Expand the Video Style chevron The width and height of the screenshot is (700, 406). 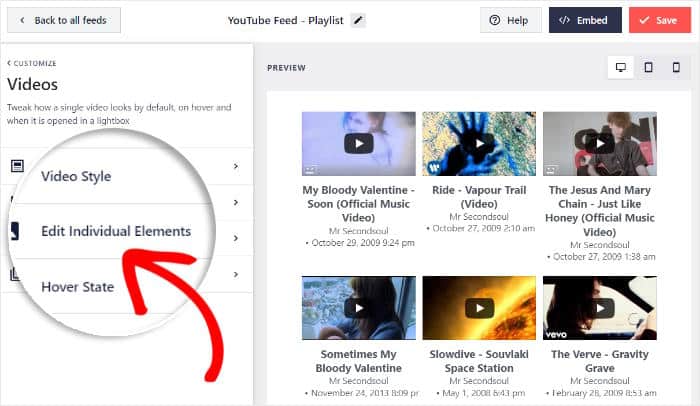point(236,166)
